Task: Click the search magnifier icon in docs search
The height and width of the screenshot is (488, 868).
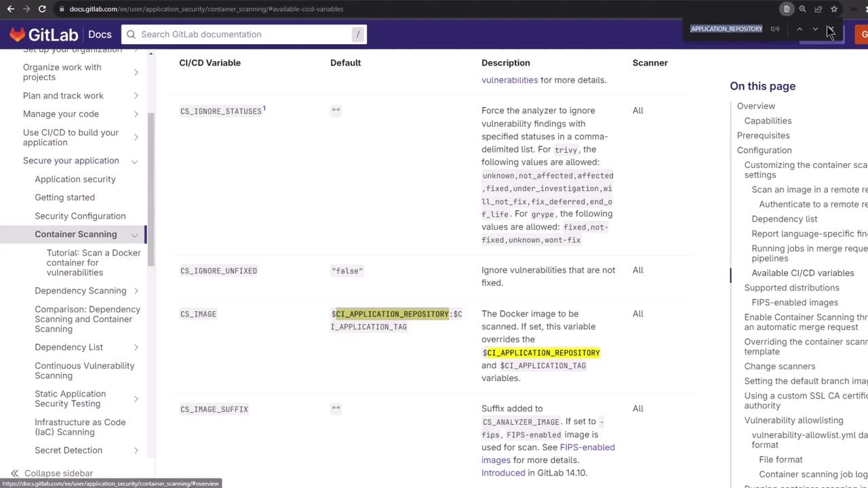Action: pos(131,35)
